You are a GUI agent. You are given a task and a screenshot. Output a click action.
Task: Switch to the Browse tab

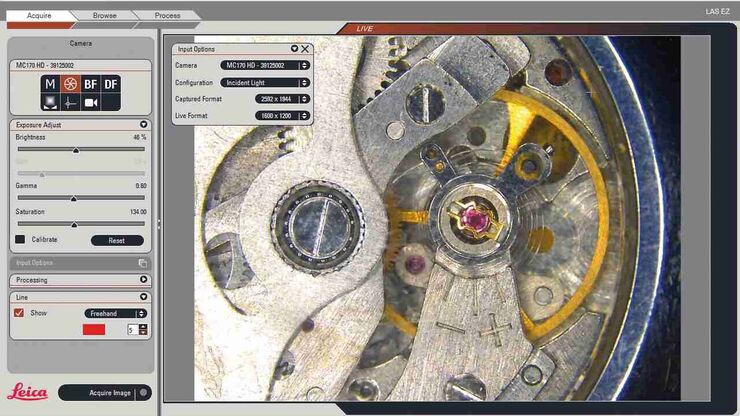point(105,16)
